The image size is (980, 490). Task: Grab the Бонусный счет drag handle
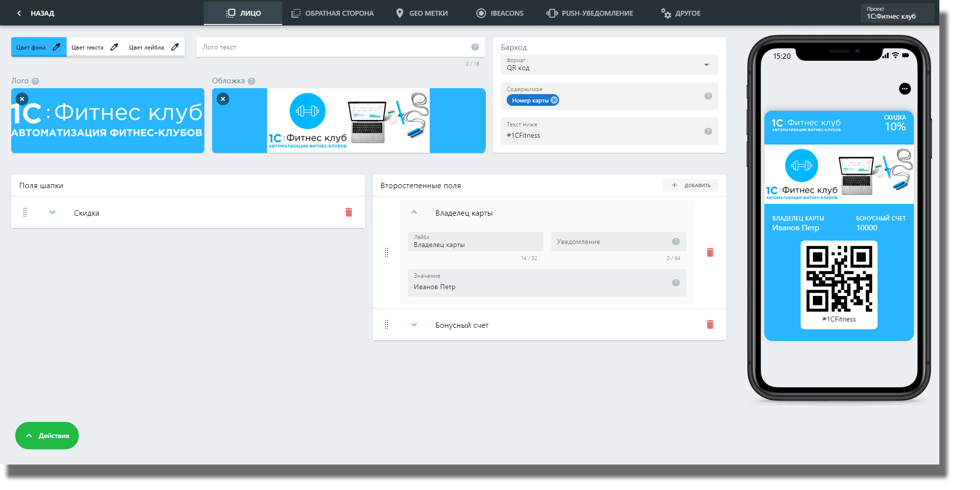pyautogui.click(x=387, y=324)
